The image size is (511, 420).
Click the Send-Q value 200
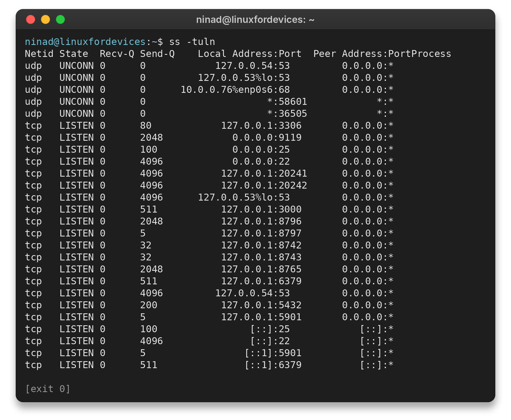click(x=149, y=305)
